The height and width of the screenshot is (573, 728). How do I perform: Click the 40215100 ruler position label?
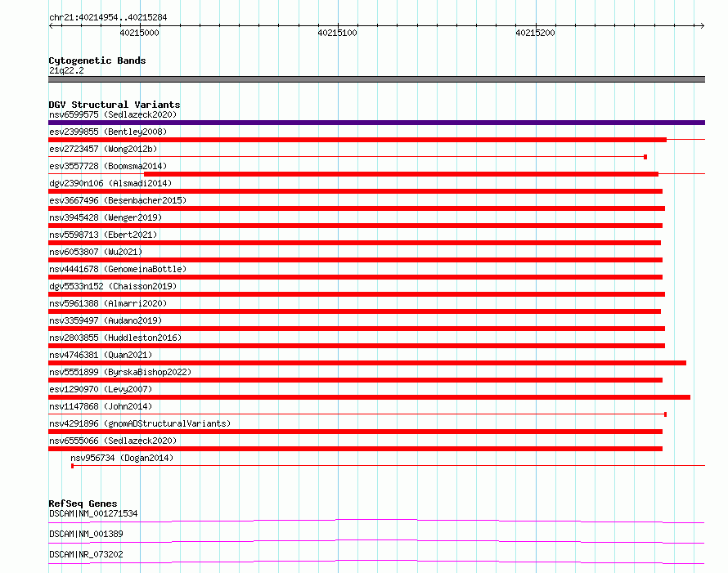pyautogui.click(x=338, y=33)
